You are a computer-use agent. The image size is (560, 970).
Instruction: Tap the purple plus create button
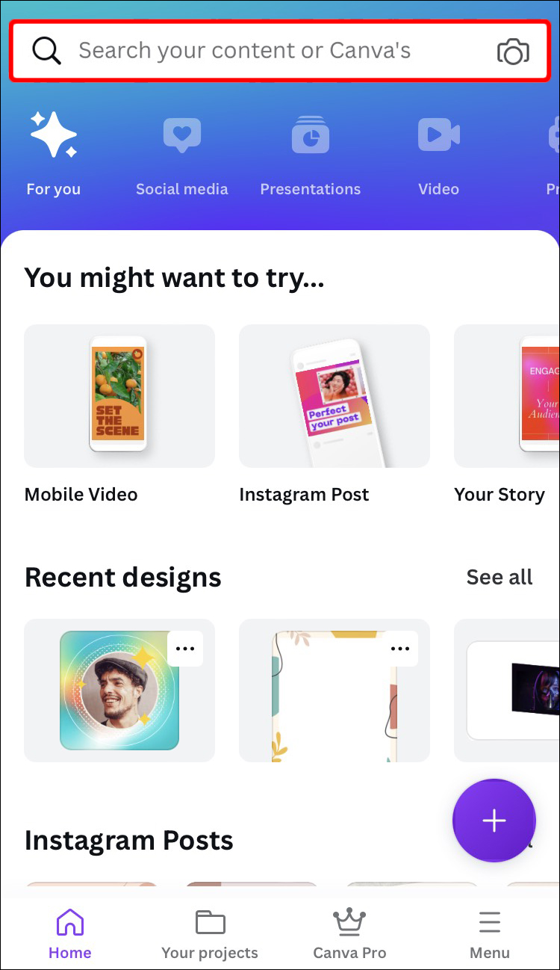(x=494, y=821)
